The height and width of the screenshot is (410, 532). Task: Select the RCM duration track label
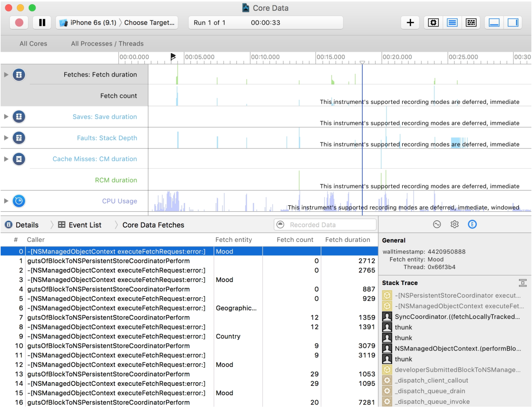click(116, 180)
